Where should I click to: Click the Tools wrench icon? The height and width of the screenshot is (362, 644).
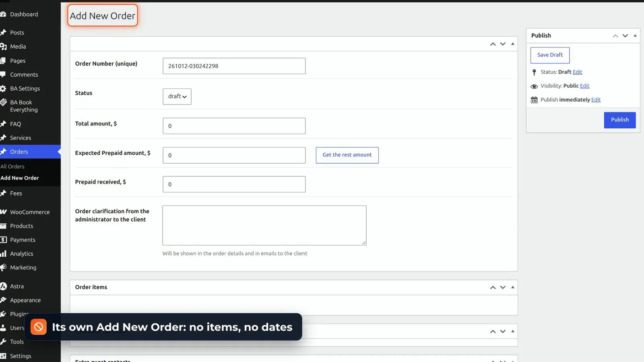[3, 342]
